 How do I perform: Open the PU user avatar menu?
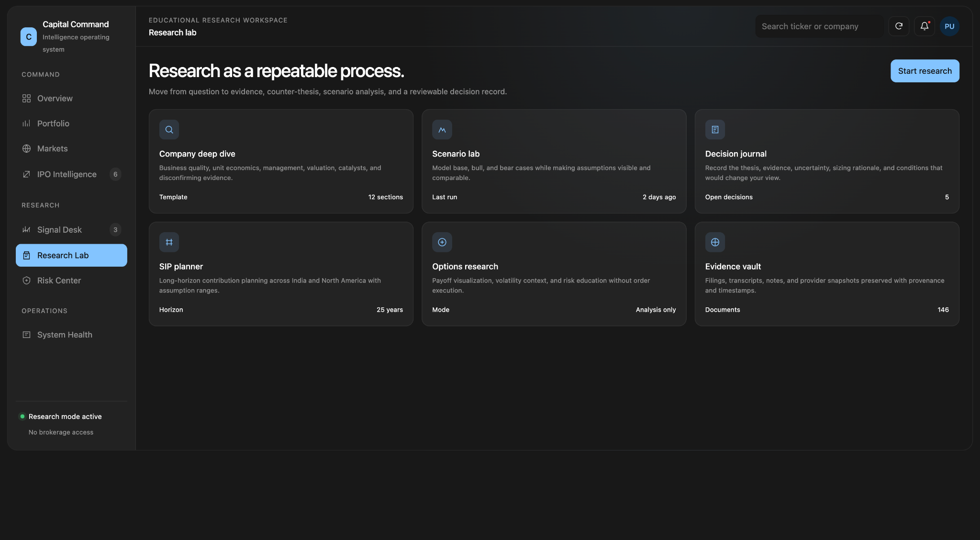949,26
